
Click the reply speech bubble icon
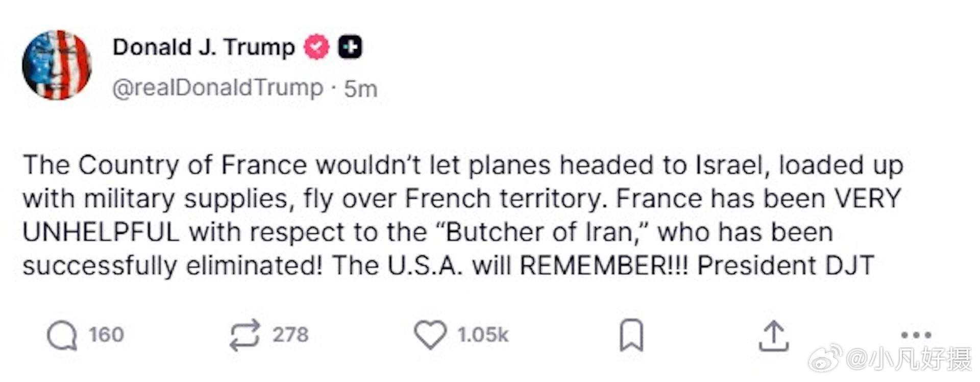pos(62,336)
